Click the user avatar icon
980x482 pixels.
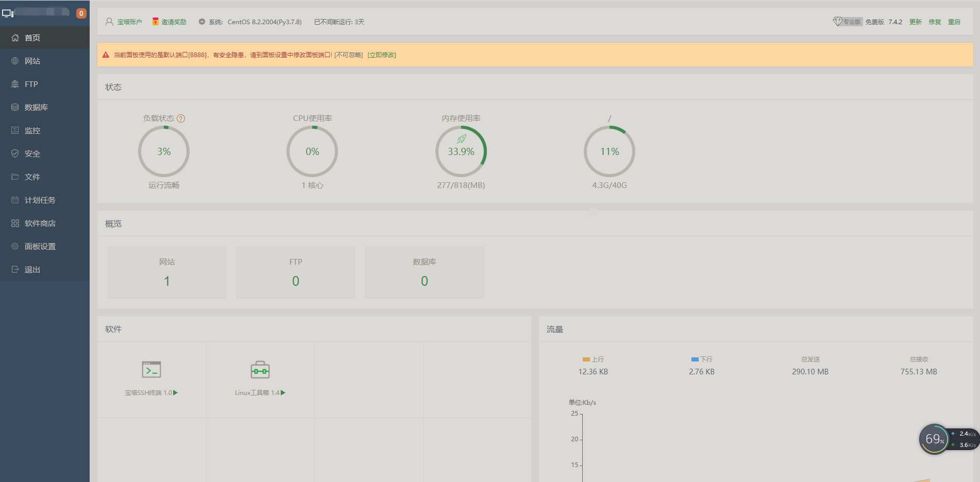(109, 22)
